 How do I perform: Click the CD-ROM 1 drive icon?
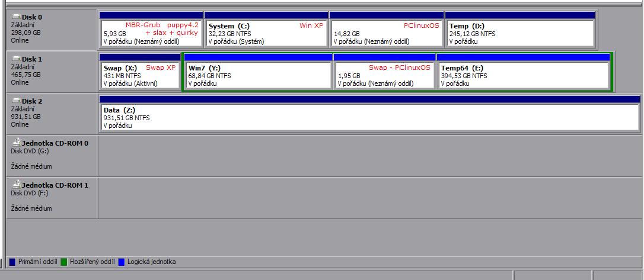pos(17,184)
